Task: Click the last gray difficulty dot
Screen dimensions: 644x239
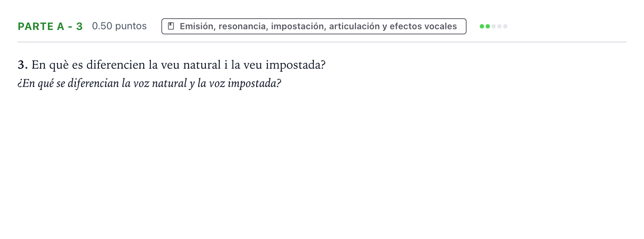Action: tap(505, 26)
